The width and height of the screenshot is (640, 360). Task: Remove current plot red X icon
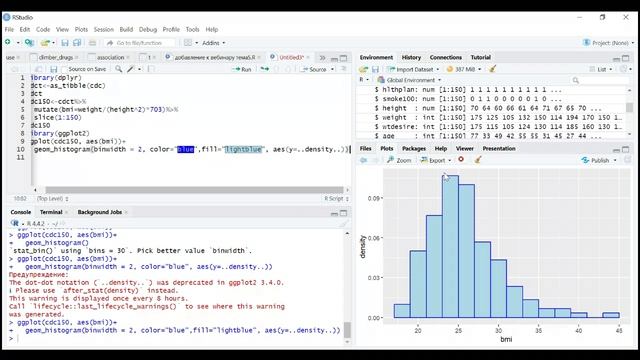click(x=461, y=160)
